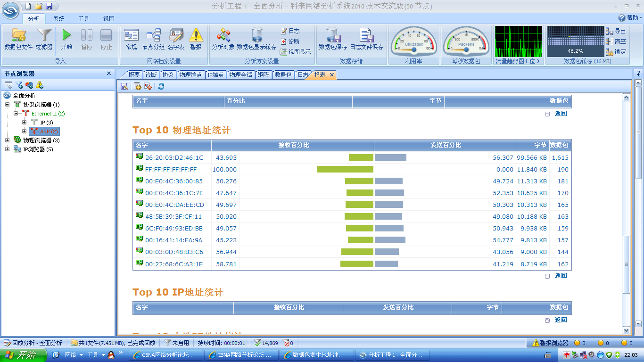Click the report vertical scrollbar thumb
This screenshot has height=362, width=644.
pos(626,264)
